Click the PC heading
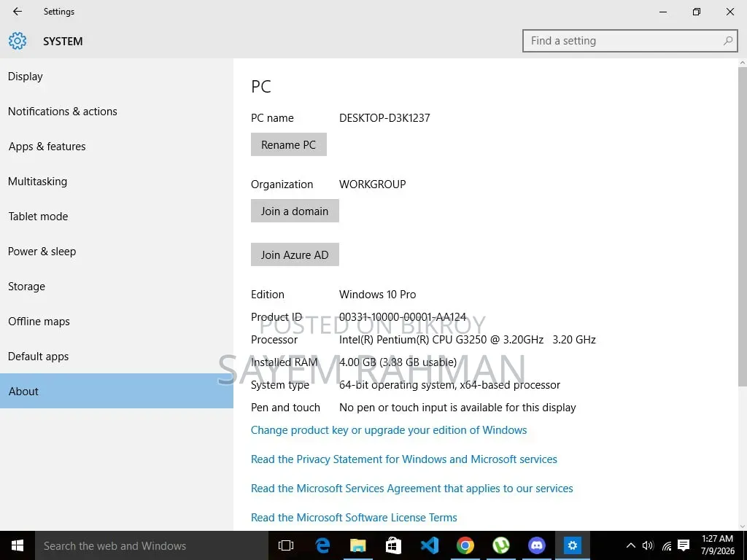 [261, 86]
